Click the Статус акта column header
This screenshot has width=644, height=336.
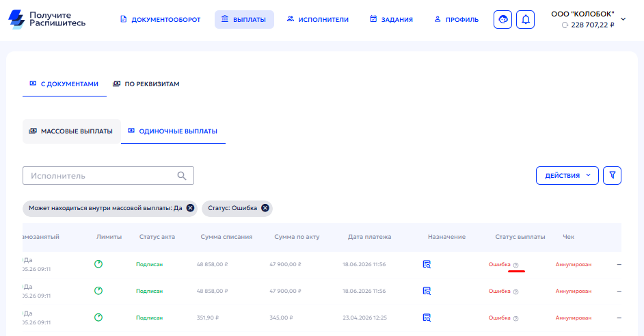coord(157,237)
